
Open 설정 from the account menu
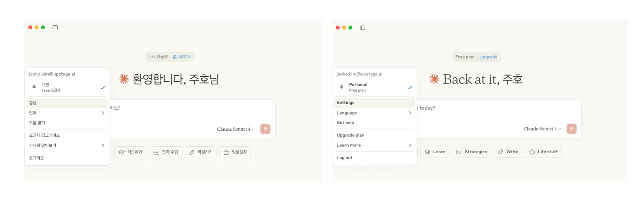(67, 103)
